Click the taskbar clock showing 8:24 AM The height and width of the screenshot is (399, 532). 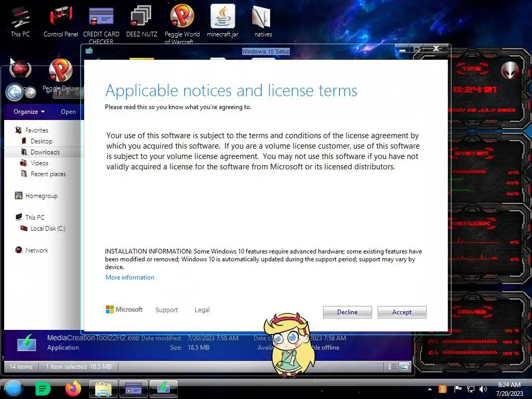click(509, 389)
